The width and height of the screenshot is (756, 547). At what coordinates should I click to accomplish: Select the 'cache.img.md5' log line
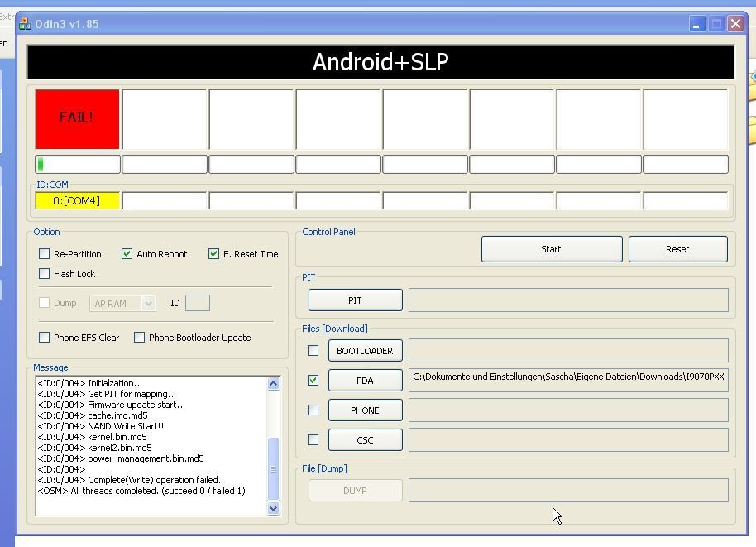pos(93,415)
